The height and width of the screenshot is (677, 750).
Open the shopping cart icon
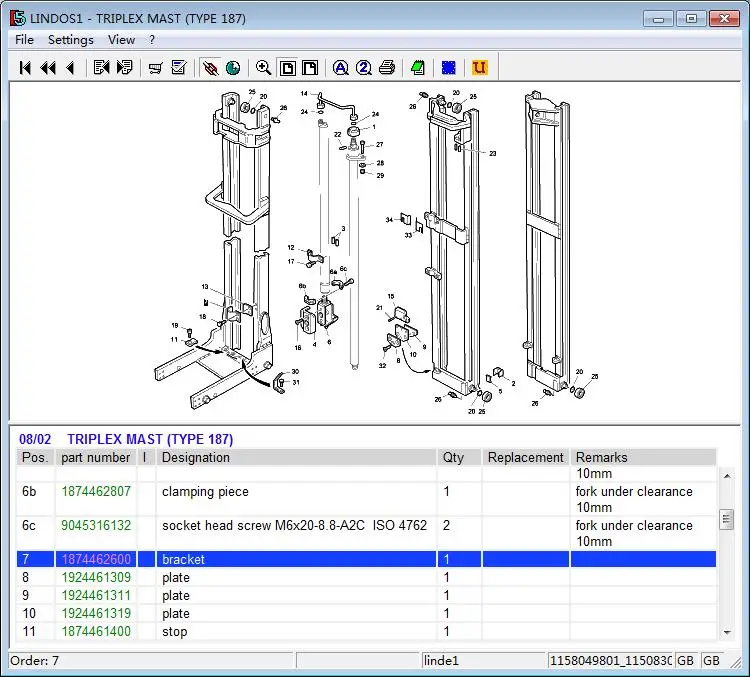155,67
